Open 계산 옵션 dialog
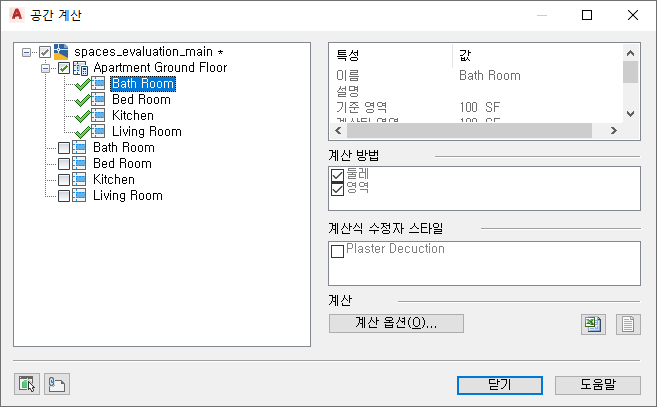Viewport: 657px width, 407px height. click(x=396, y=323)
